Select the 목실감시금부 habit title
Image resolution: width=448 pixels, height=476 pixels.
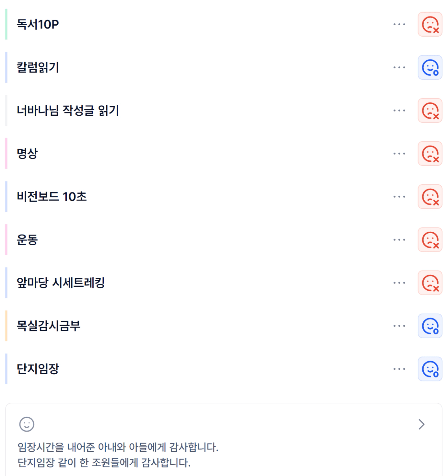pyautogui.click(x=49, y=326)
